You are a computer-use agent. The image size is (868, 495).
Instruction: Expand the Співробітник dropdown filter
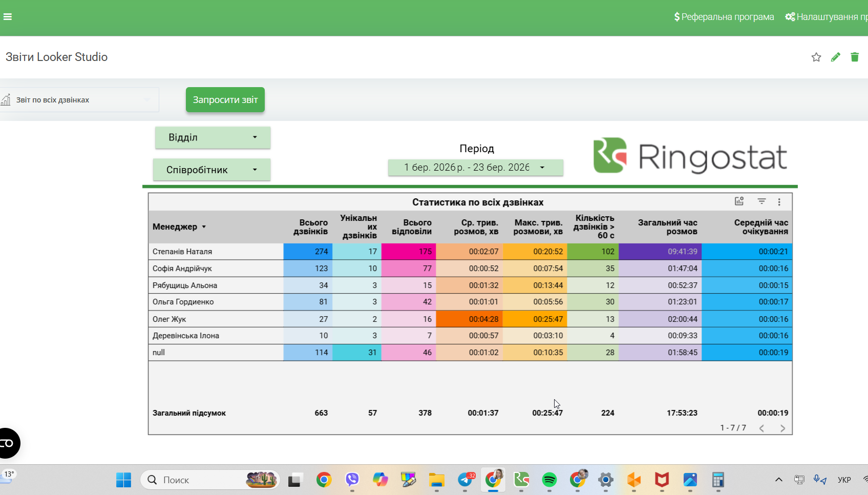(x=212, y=170)
